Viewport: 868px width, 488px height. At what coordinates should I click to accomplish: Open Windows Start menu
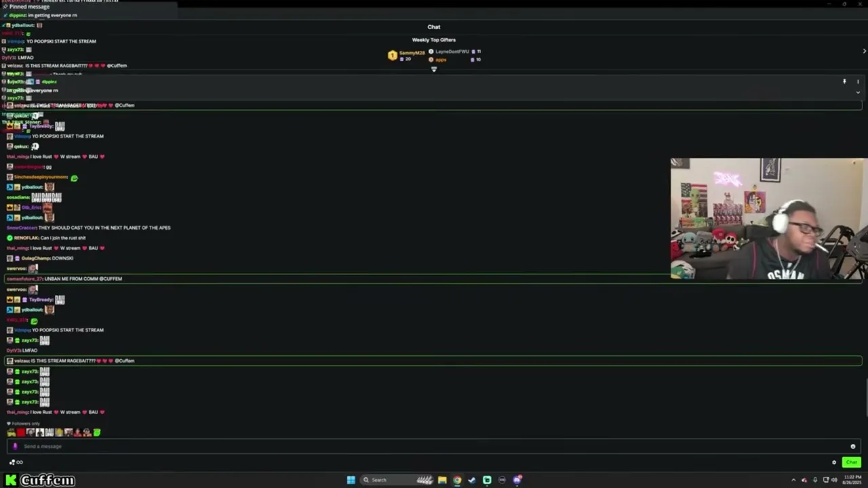[351, 480]
